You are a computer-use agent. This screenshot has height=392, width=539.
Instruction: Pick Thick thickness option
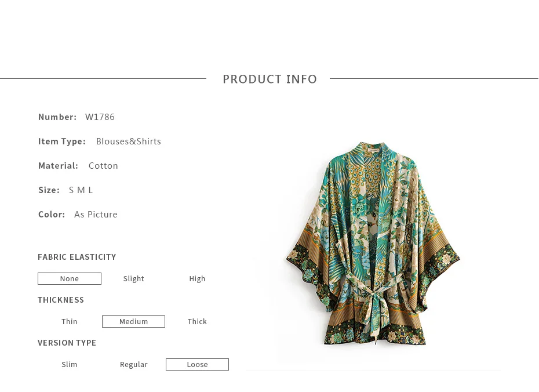tap(197, 321)
